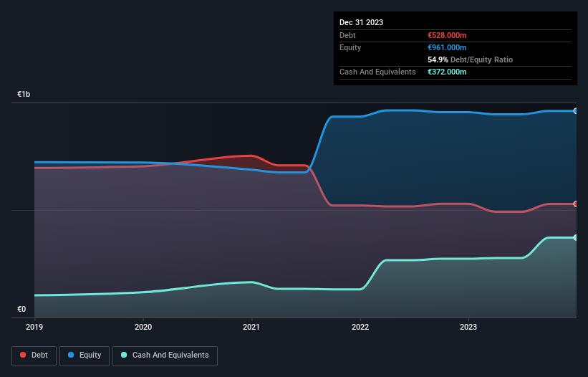Click the Cash And Equivalents tooltip label

click(x=377, y=72)
